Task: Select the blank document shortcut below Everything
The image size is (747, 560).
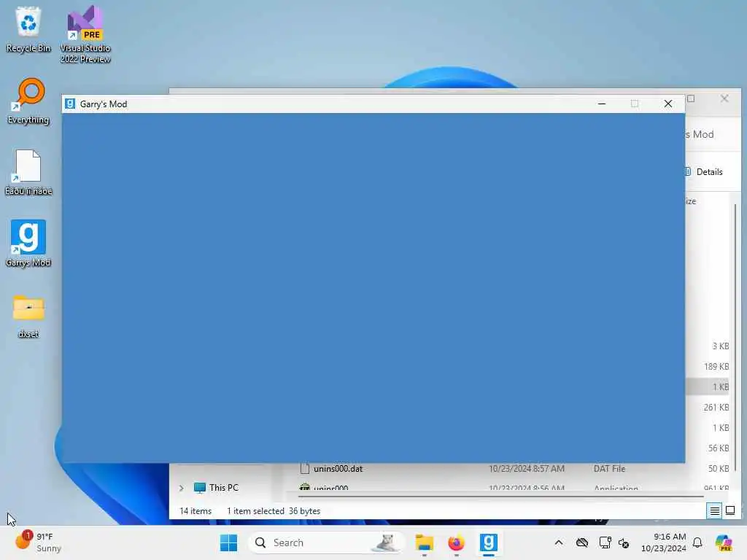Action: point(28,172)
